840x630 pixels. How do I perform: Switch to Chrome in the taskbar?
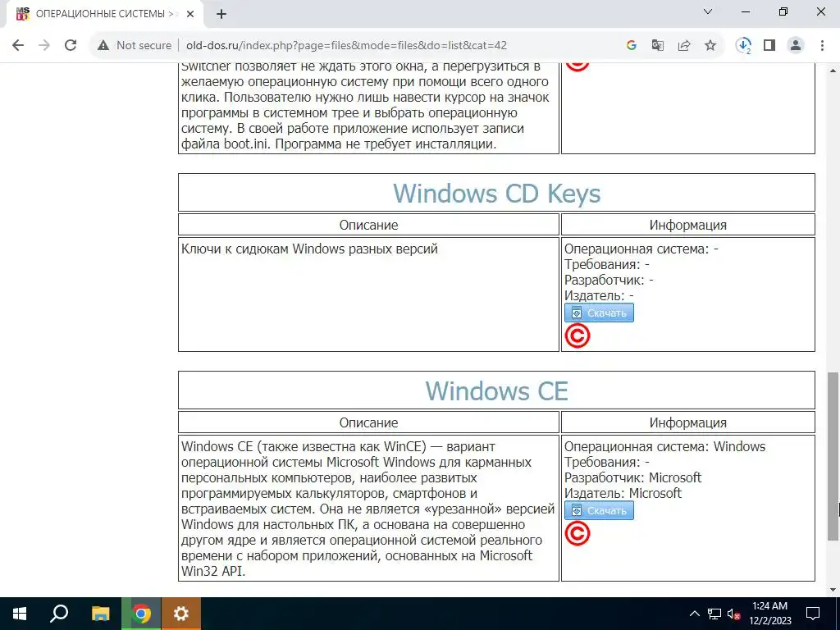tap(141, 614)
